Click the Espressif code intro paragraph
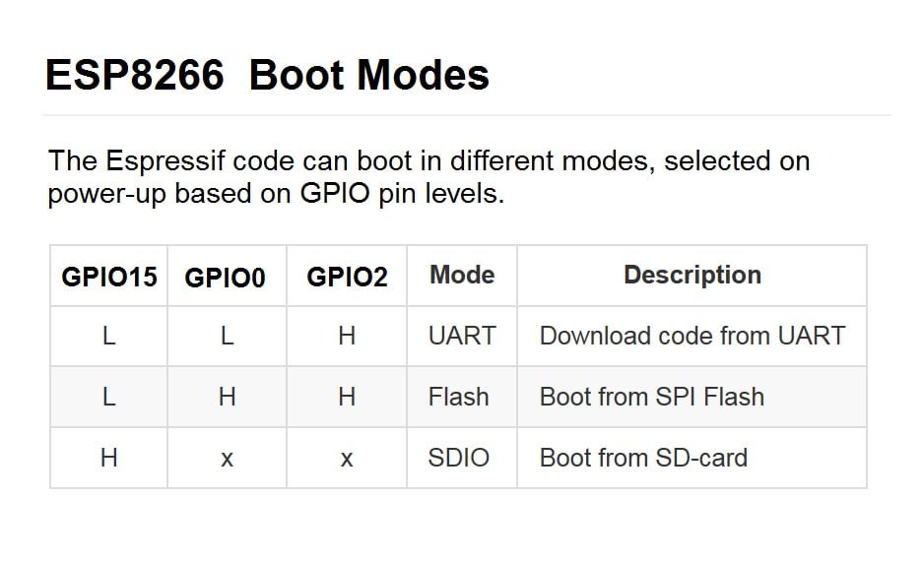This screenshot has height=561, width=924. (x=429, y=176)
